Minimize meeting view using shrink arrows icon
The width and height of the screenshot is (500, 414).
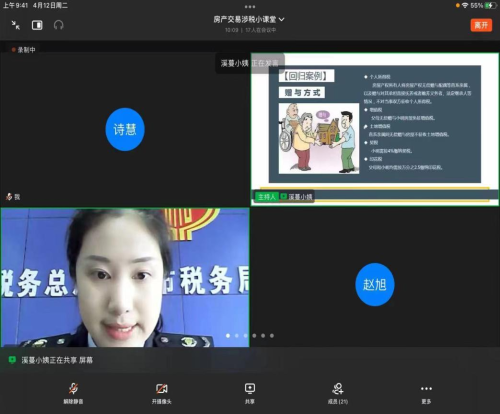[x=15, y=25]
